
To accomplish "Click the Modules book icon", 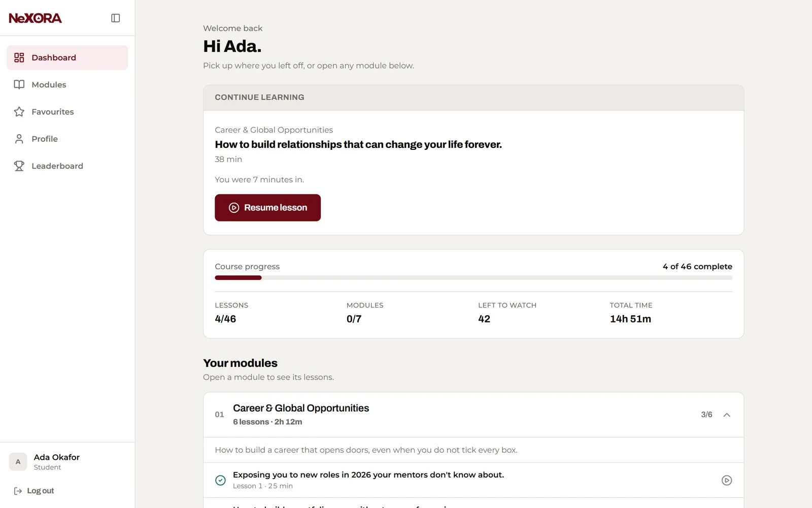I will pyautogui.click(x=19, y=84).
